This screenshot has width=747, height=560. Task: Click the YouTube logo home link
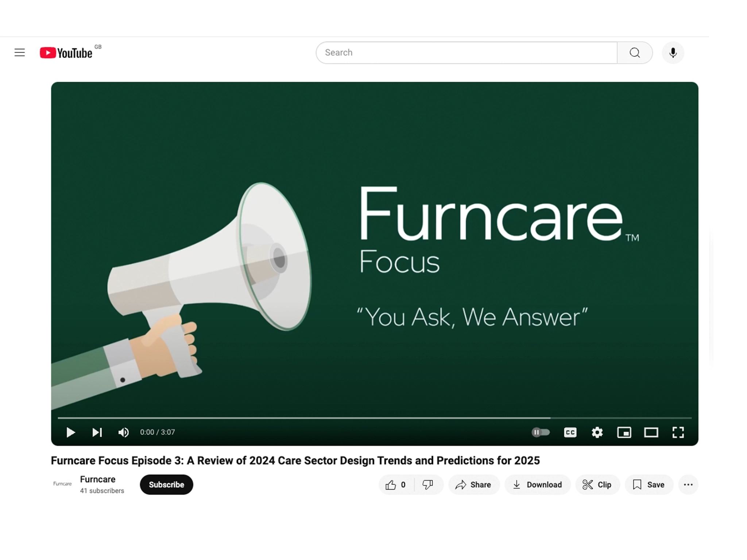coord(66,53)
